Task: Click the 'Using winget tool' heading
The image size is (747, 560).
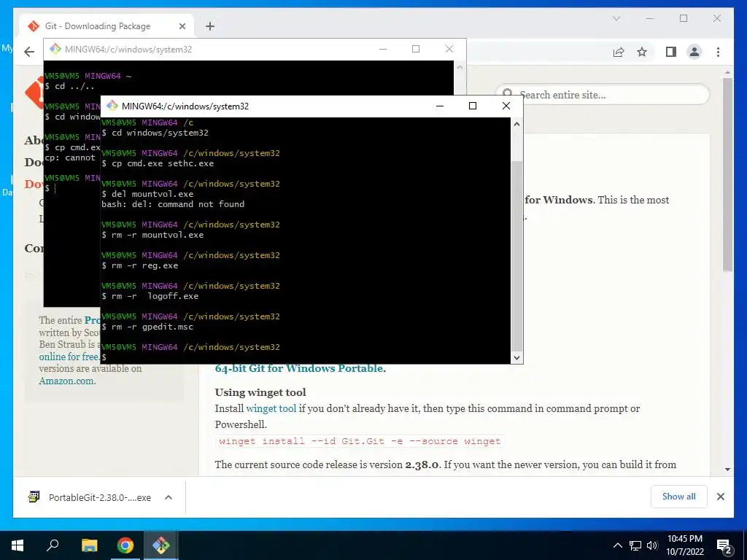Action: (x=260, y=392)
